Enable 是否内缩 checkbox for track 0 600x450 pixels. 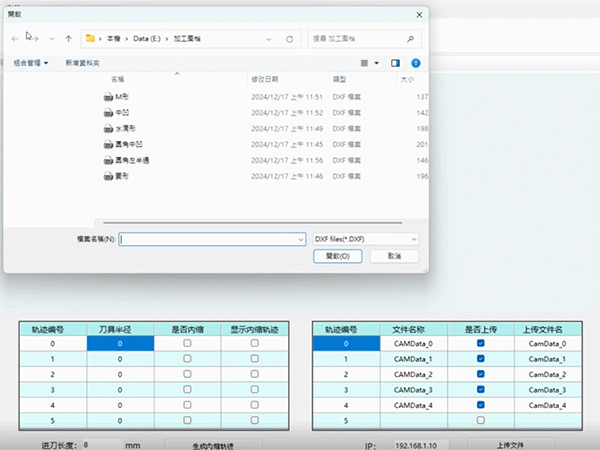(x=187, y=343)
